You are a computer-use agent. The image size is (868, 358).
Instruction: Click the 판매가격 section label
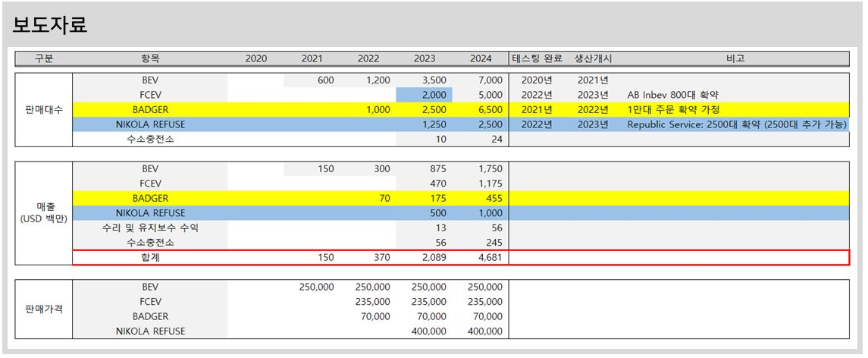click(x=44, y=309)
